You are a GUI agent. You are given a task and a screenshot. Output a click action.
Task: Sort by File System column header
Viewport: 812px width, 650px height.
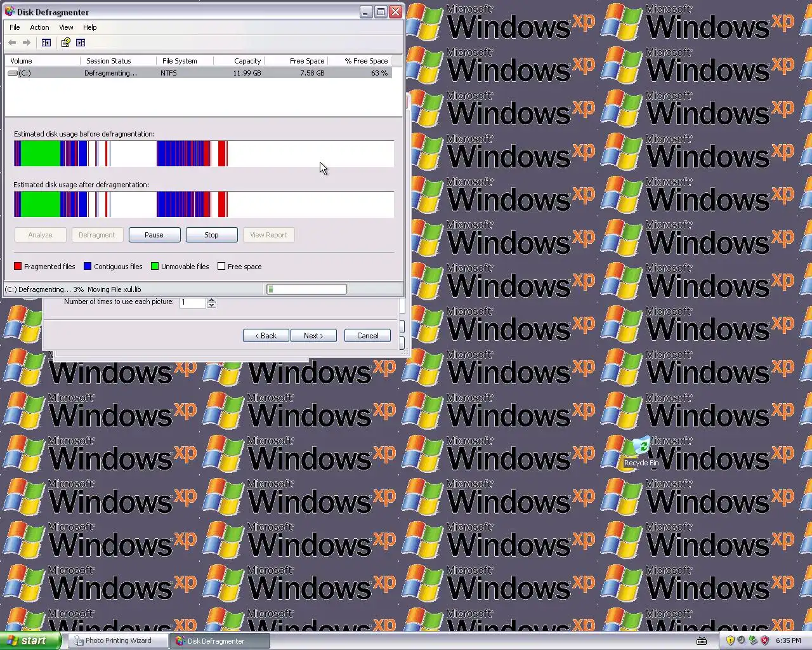point(185,61)
